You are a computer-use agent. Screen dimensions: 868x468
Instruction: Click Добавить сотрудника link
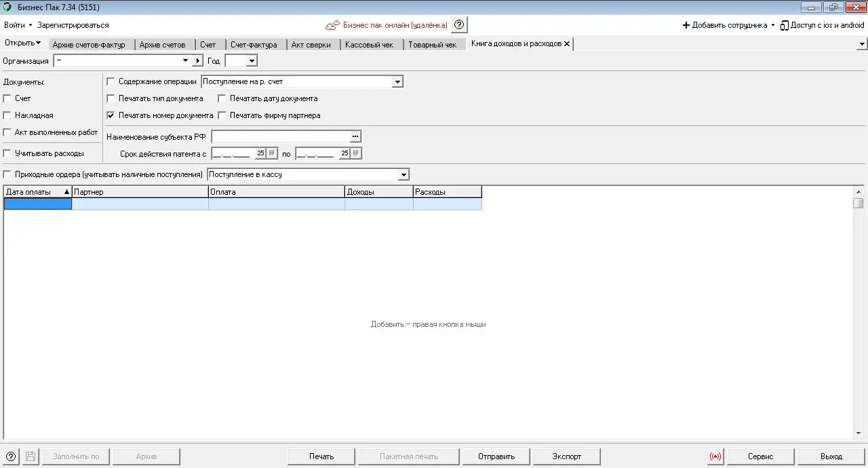(x=730, y=25)
